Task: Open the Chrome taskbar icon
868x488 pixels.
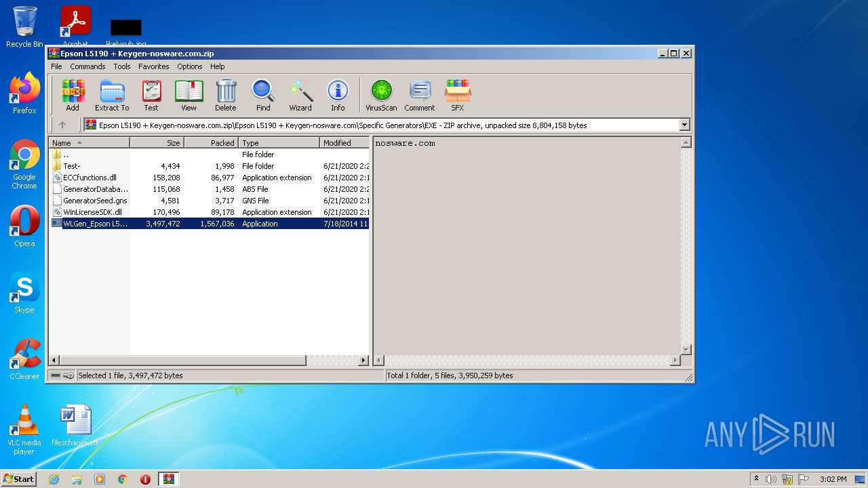Action: [123, 479]
